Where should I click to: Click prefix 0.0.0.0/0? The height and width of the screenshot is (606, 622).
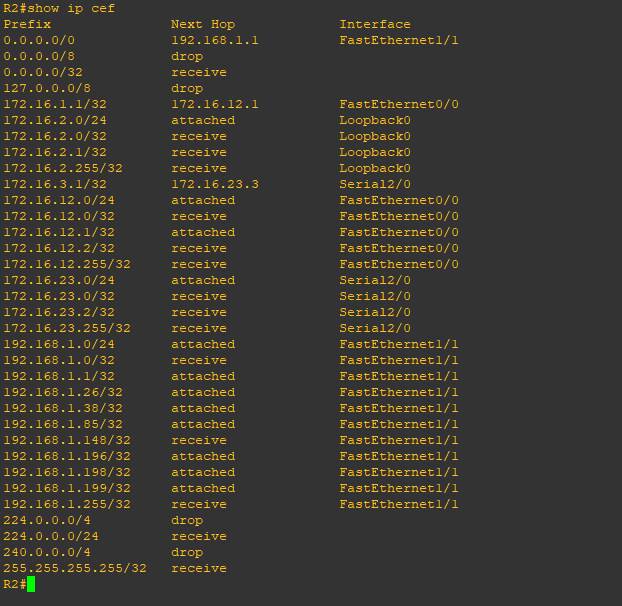(39, 40)
